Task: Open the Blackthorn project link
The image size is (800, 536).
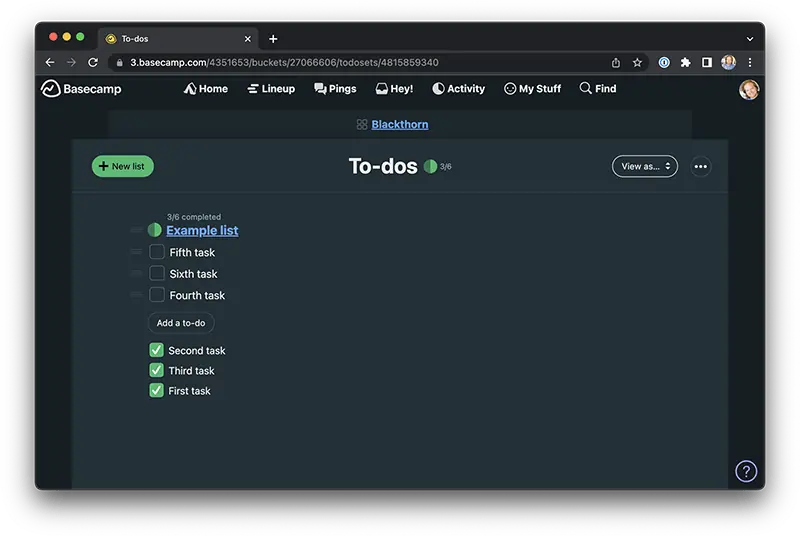Action: [399, 124]
